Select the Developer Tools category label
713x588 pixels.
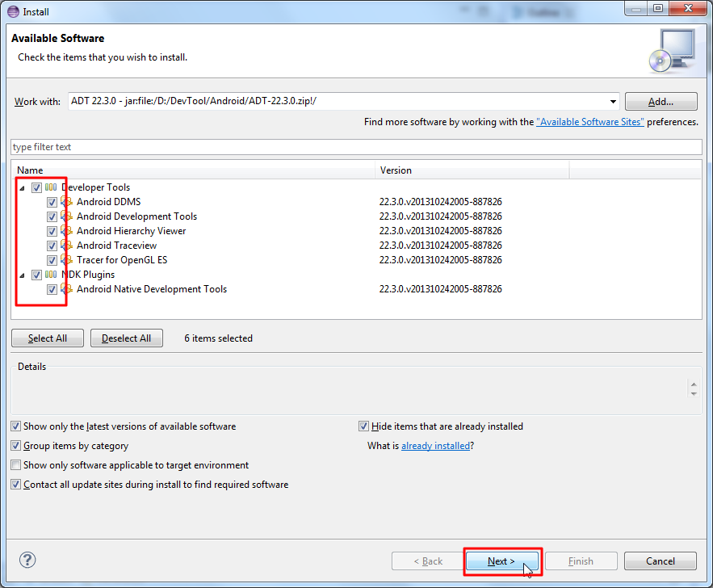[x=95, y=187]
